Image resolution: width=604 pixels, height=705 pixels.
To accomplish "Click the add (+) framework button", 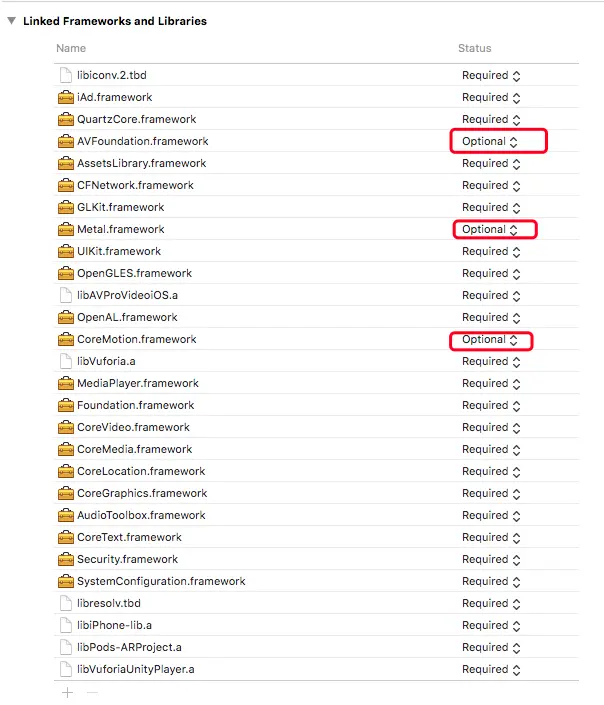I will [x=67, y=692].
